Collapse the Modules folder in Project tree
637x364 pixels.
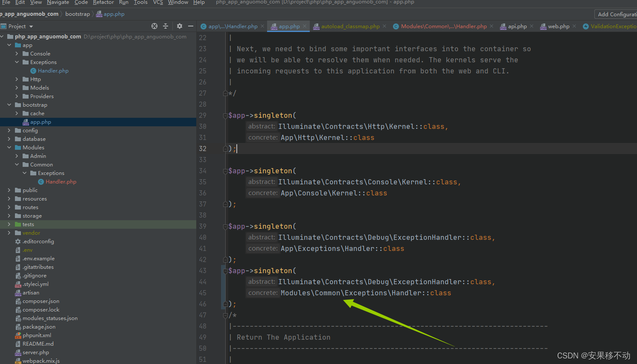pos(9,147)
